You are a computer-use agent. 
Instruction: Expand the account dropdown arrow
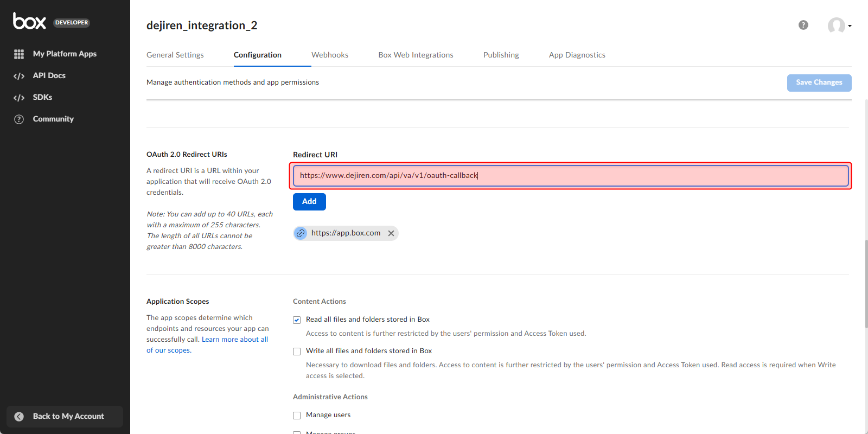coord(850,26)
